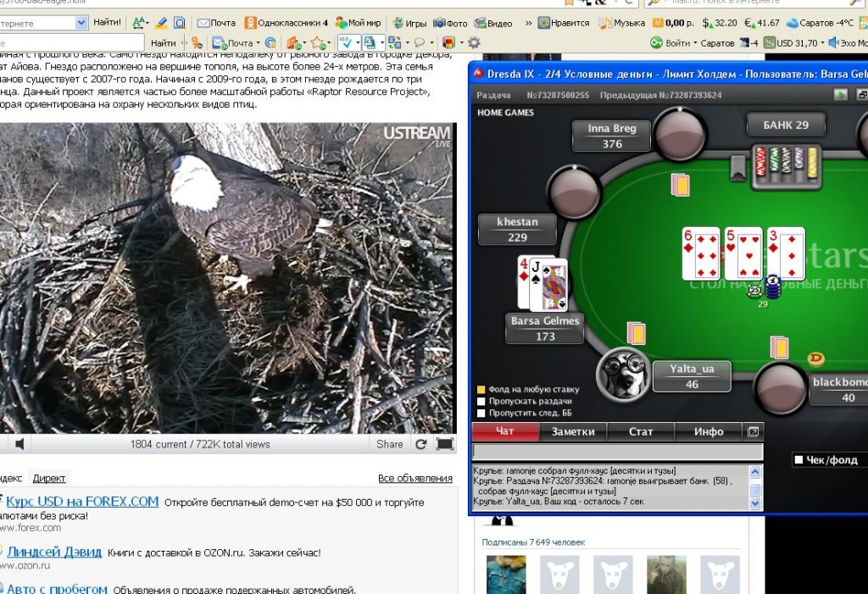Open 'Все объявления' link
The width and height of the screenshot is (868, 594).
[x=415, y=478]
